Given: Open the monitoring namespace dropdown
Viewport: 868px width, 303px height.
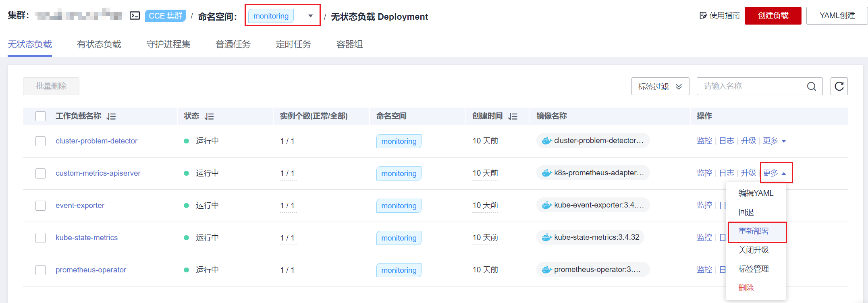Looking at the screenshot, I should click(x=282, y=16).
